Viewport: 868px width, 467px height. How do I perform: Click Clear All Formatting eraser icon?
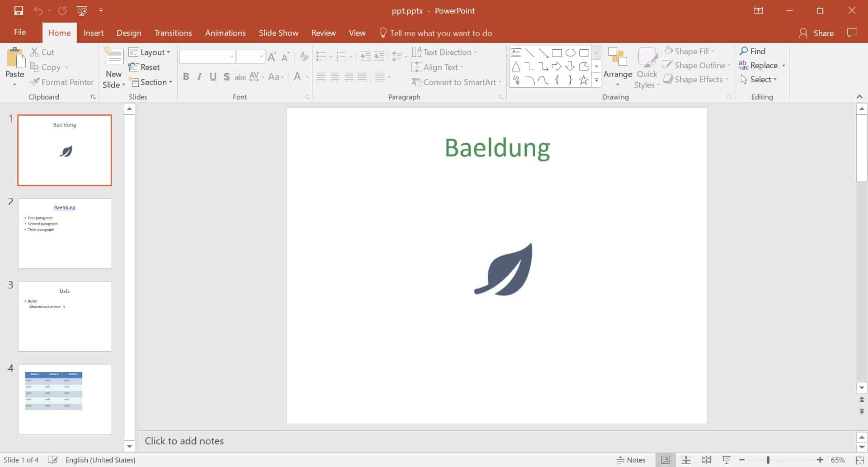304,57
